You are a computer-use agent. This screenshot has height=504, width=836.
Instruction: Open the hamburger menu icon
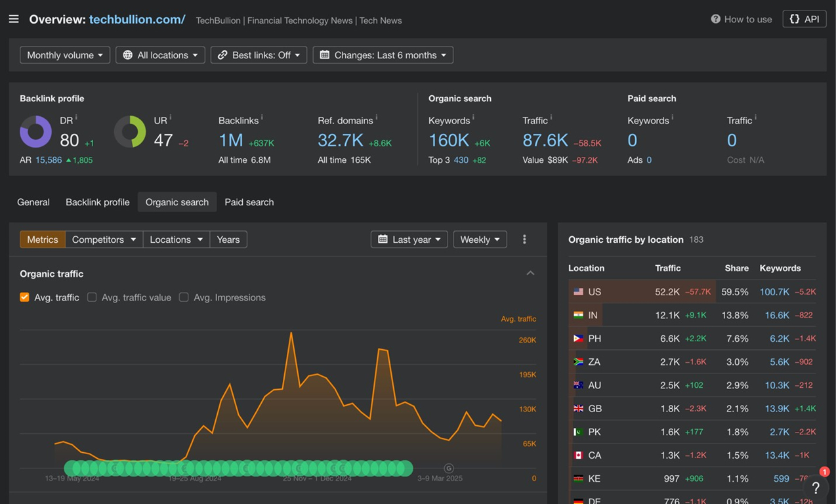point(14,19)
